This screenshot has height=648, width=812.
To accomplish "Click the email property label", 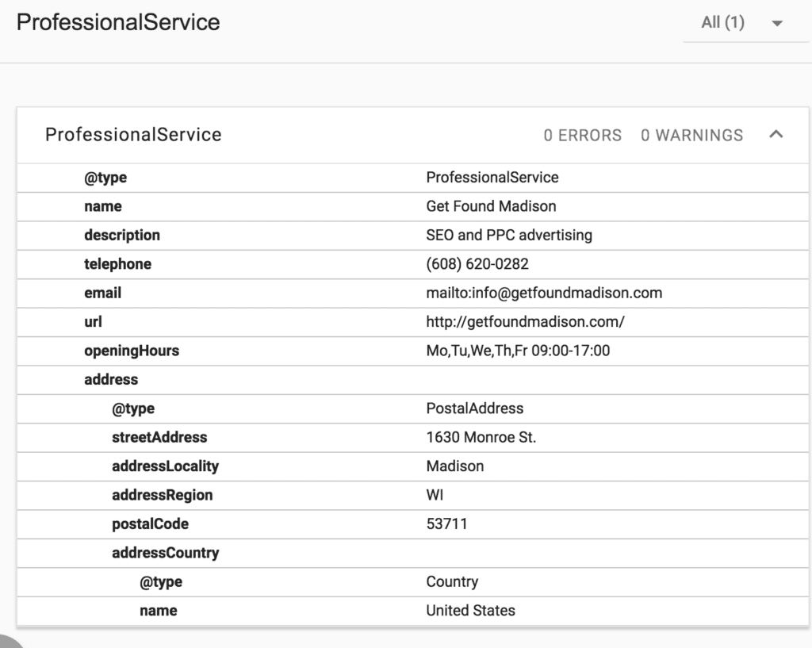I will [x=102, y=293].
